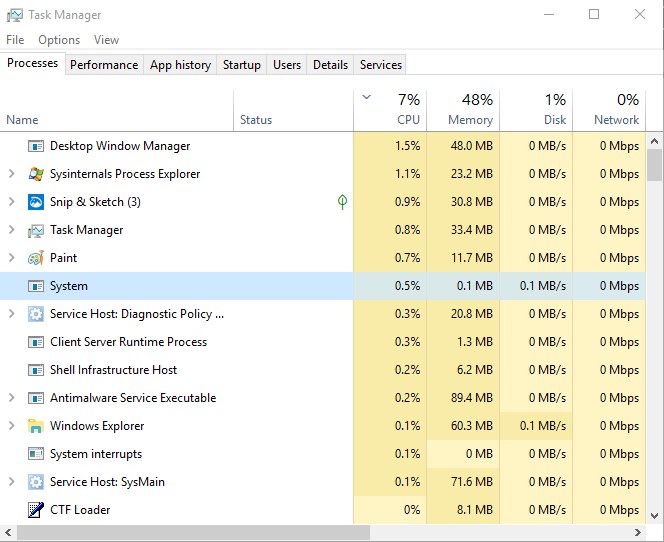Click the Windows Explorer folder icon
The image size is (664, 542).
coord(36,426)
